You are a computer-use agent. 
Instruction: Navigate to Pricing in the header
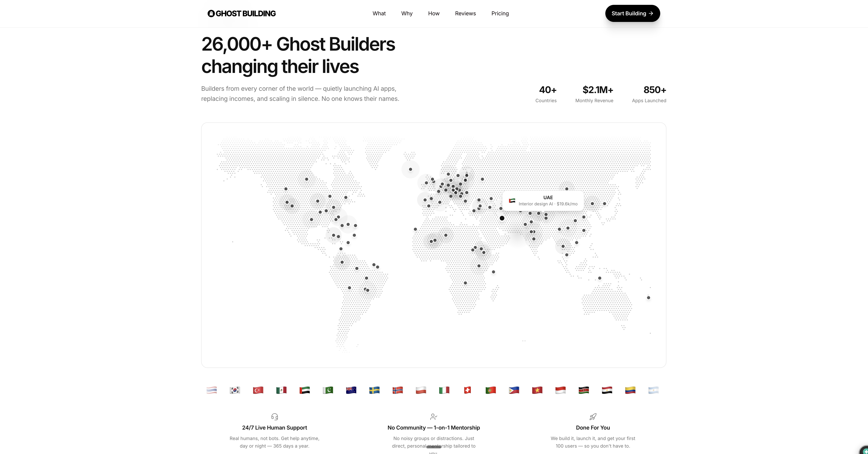pyautogui.click(x=500, y=14)
